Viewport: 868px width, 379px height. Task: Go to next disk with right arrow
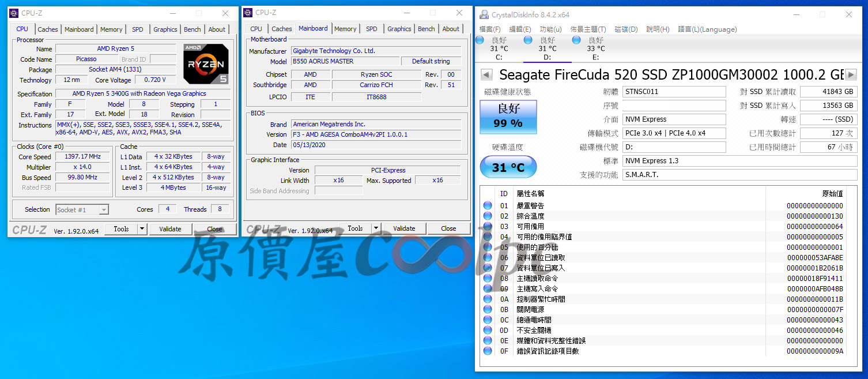point(851,74)
